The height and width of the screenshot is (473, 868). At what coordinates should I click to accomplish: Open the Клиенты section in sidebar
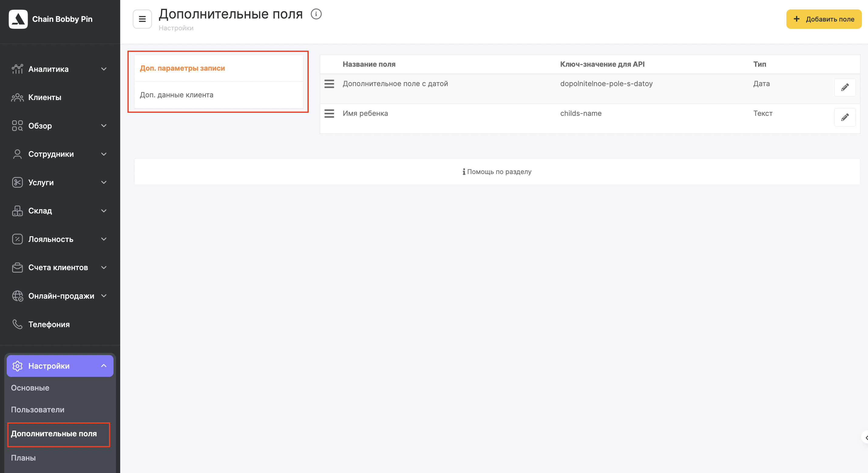pyautogui.click(x=45, y=97)
